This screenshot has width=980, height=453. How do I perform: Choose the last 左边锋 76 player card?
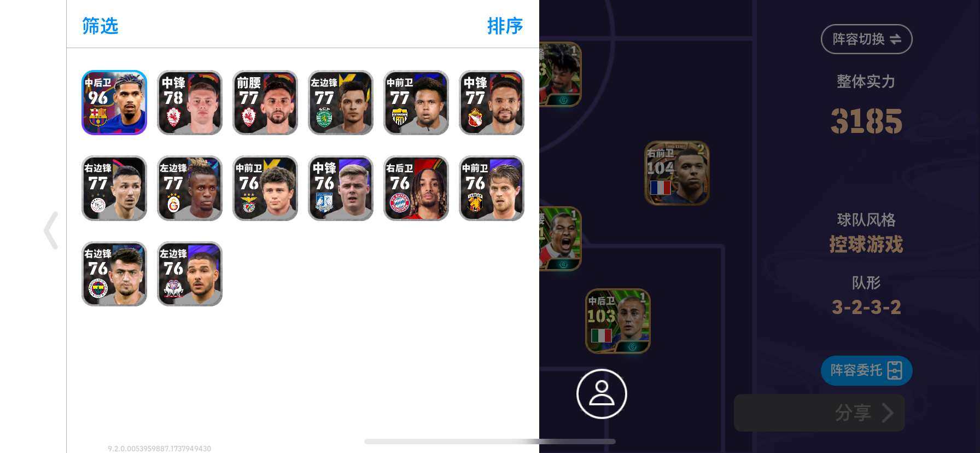(x=190, y=274)
